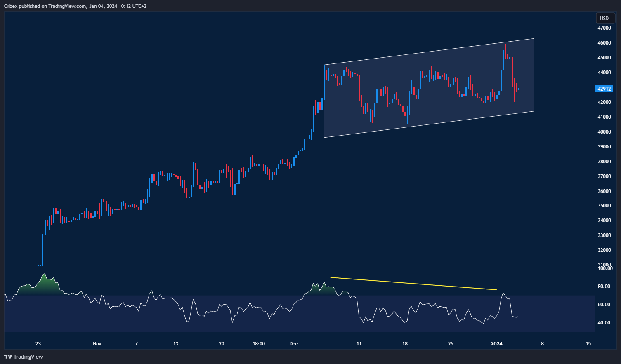Click the divider between chart and RSI panes
This screenshot has height=364, width=621.
[289, 266]
